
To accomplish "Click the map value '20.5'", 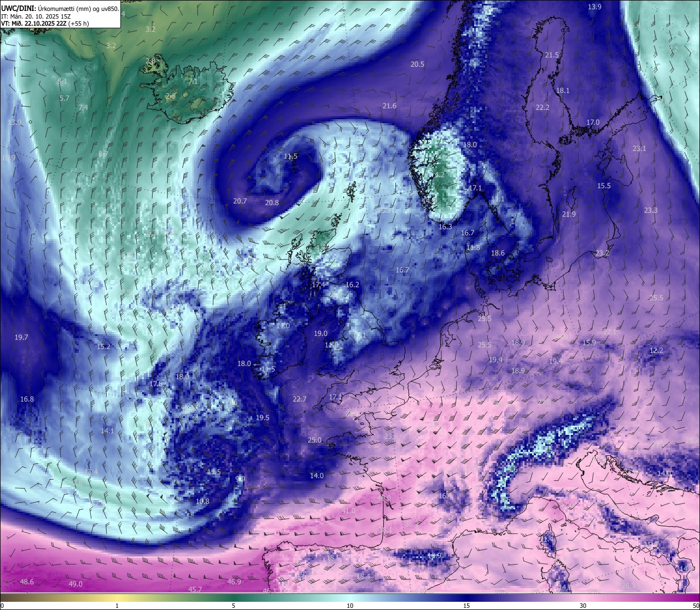I will [417, 64].
